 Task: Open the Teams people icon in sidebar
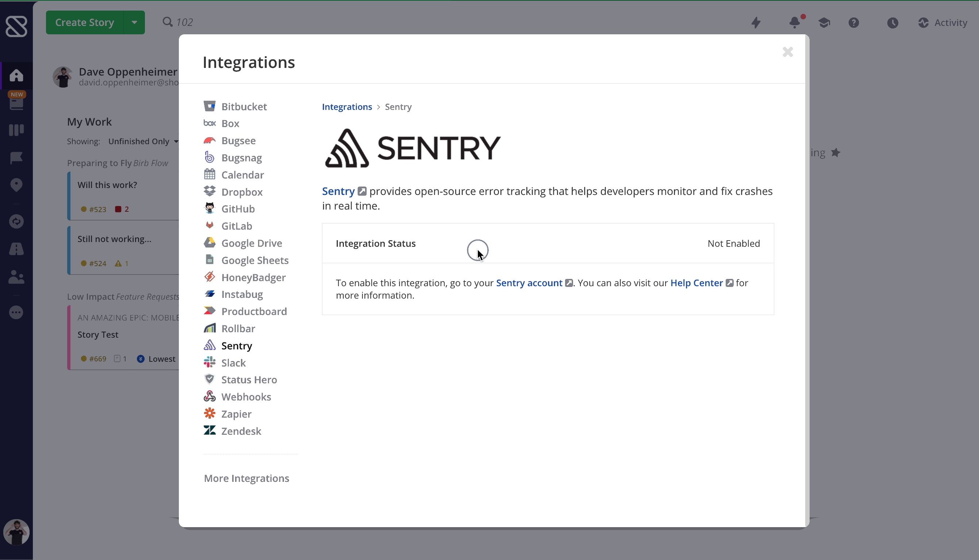click(x=16, y=277)
